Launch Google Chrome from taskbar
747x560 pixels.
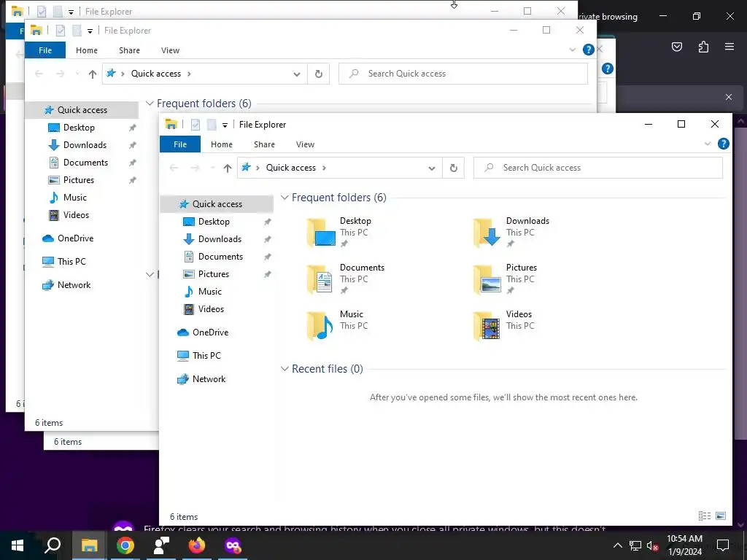(125, 545)
